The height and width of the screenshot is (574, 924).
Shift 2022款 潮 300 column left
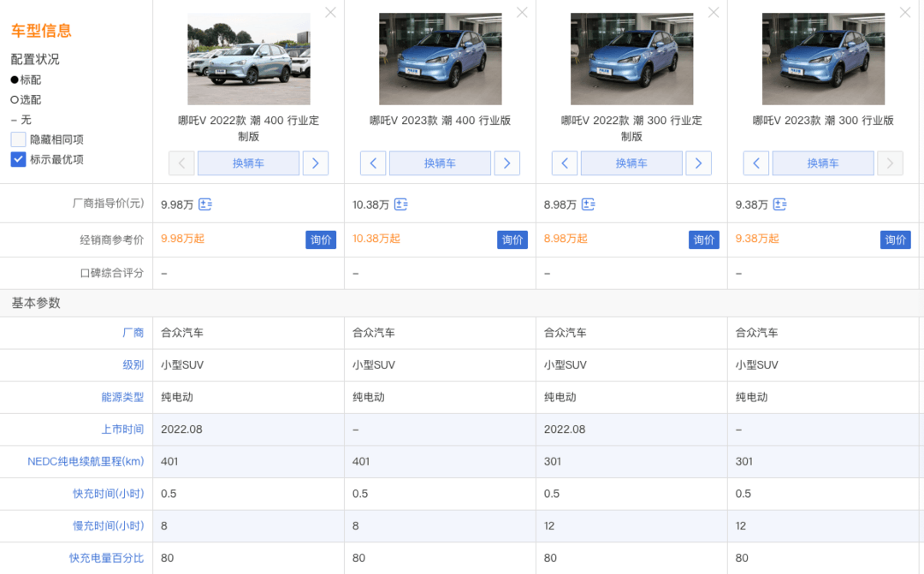[x=565, y=163]
